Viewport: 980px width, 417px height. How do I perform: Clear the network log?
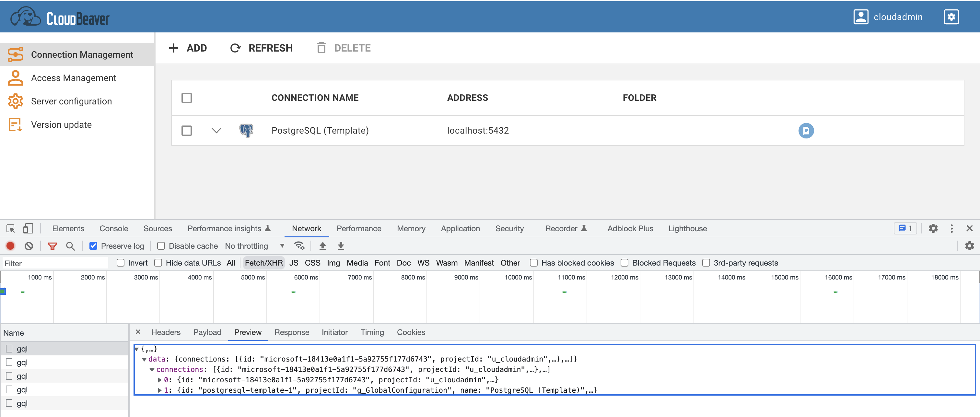pos(29,246)
